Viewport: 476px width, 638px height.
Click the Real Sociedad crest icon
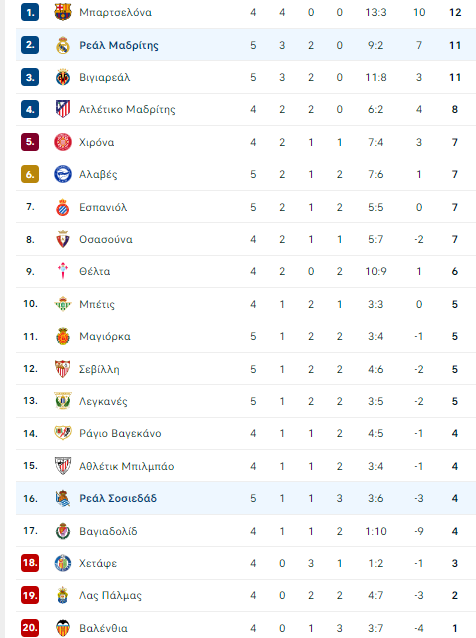(63, 498)
